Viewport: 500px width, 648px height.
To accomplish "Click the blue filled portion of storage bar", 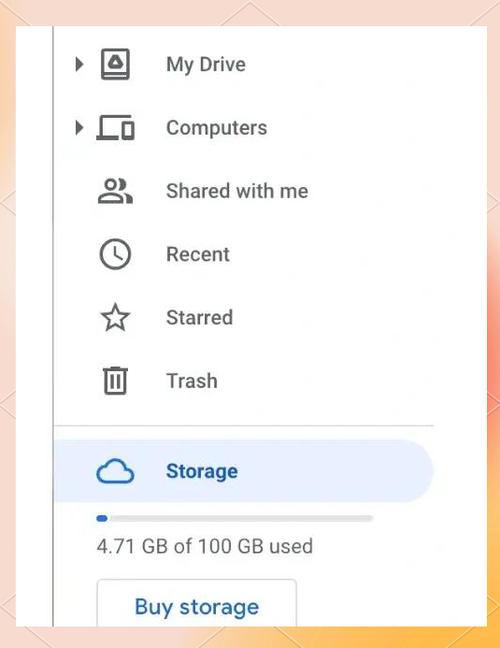I will (x=102, y=518).
